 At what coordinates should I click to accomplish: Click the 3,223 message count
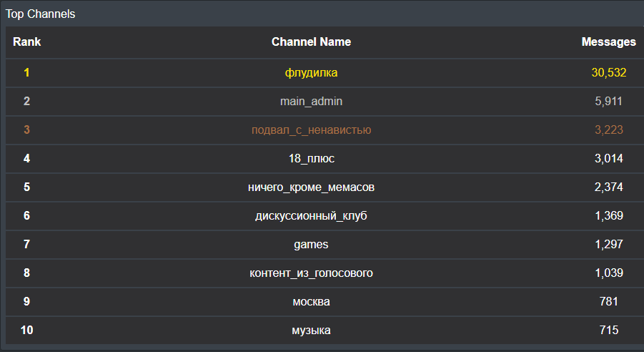tap(608, 130)
